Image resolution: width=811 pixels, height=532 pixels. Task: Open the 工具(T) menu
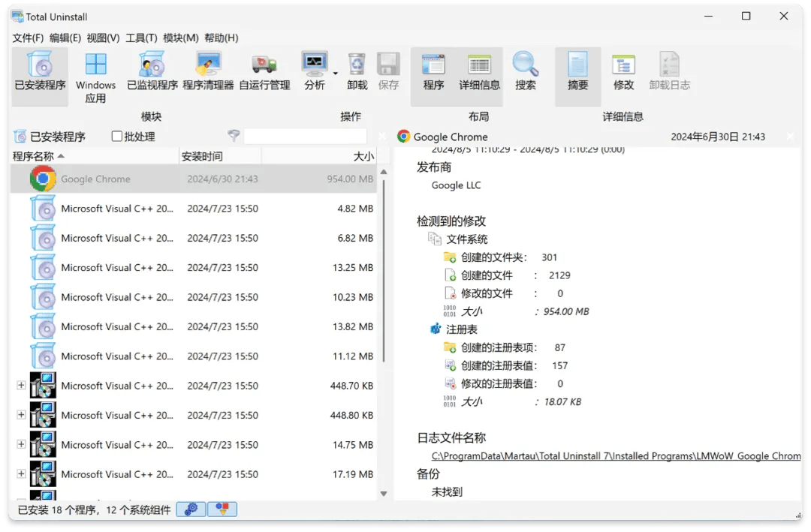pos(141,38)
